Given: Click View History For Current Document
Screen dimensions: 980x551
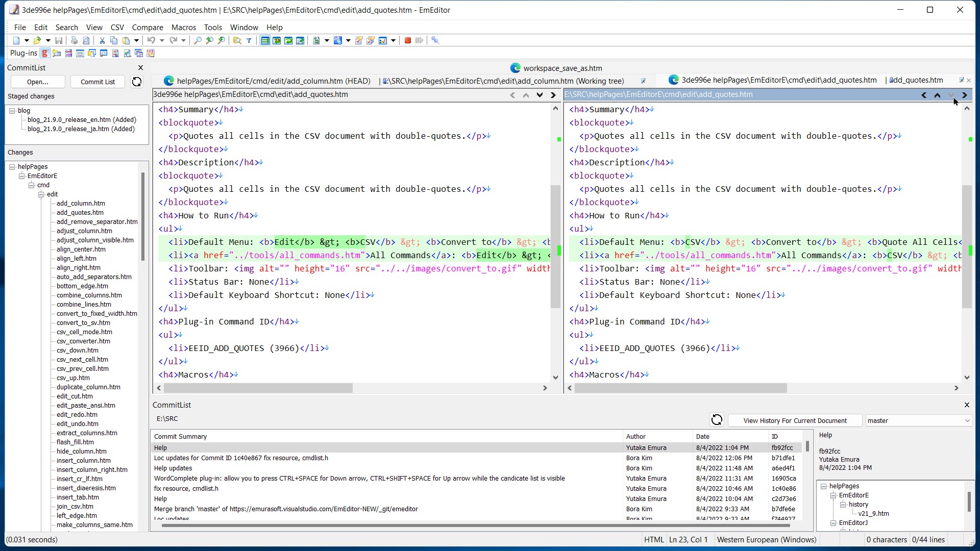Looking at the screenshot, I should coord(795,421).
